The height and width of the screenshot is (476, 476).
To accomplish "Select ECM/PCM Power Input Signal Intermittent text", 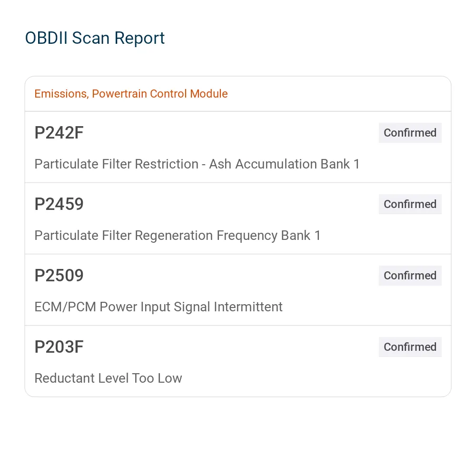I will point(159,307).
